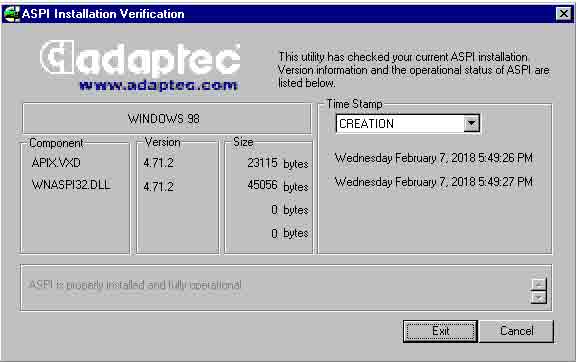The width and height of the screenshot is (576, 362).
Task: Click the www.adaptec.com link text
Action: click(158, 85)
